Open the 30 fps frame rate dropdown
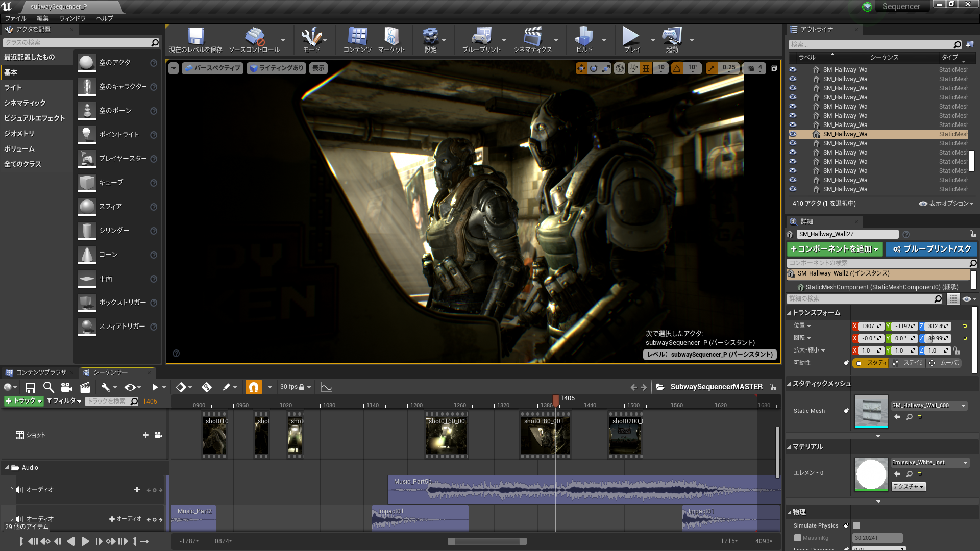 (295, 387)
